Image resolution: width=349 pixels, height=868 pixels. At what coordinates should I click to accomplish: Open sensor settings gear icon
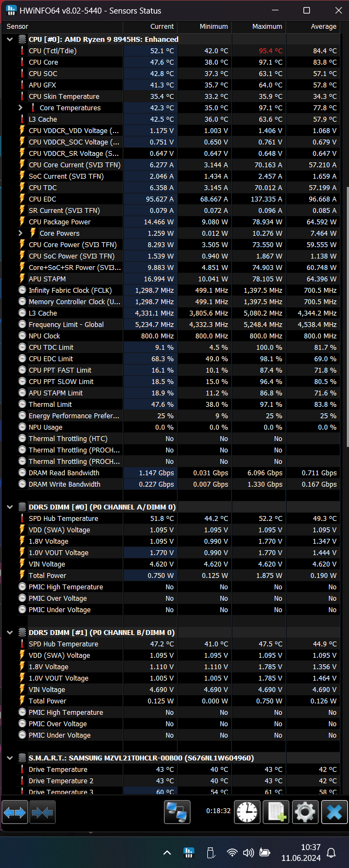tap(304, 813)
